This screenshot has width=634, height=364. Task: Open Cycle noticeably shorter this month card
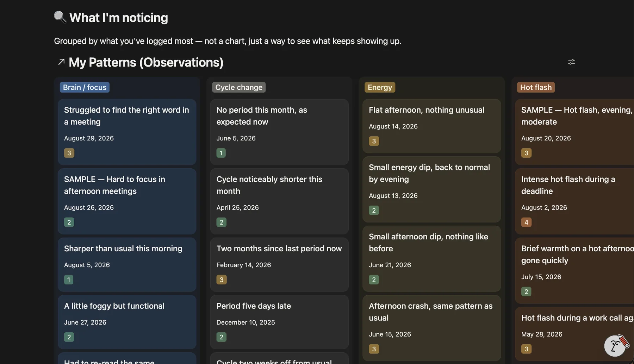click(279, 201)
